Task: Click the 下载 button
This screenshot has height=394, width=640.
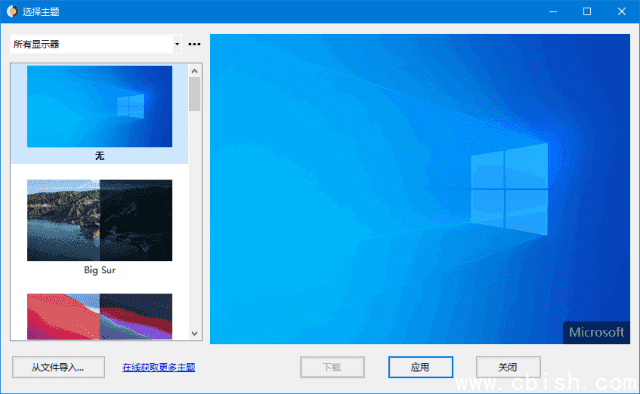Action: coord(332,367)
